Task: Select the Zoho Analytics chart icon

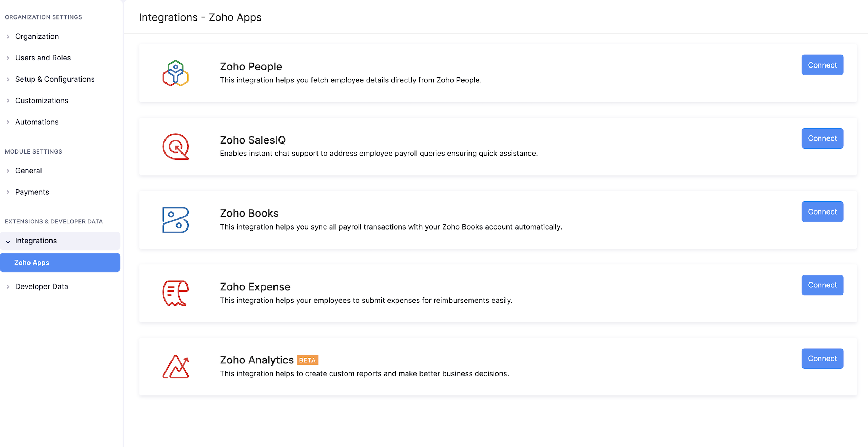Action: coord(175,367)
